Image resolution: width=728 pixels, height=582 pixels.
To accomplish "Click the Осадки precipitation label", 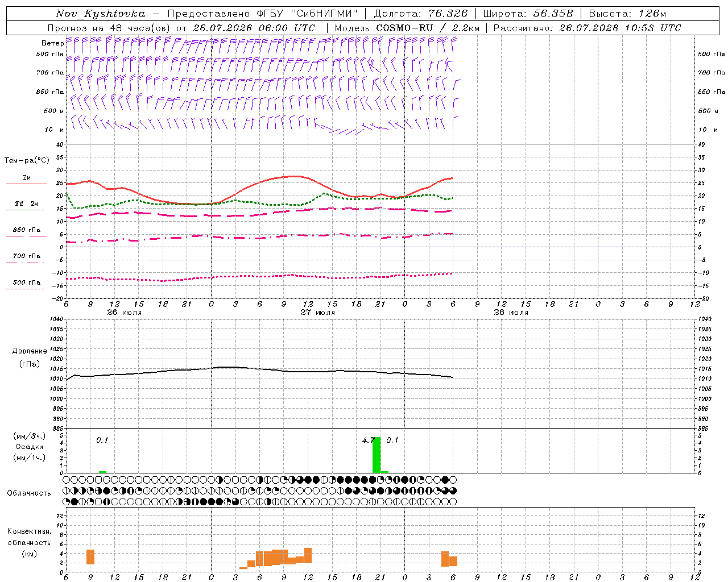I will click(30, 447).
